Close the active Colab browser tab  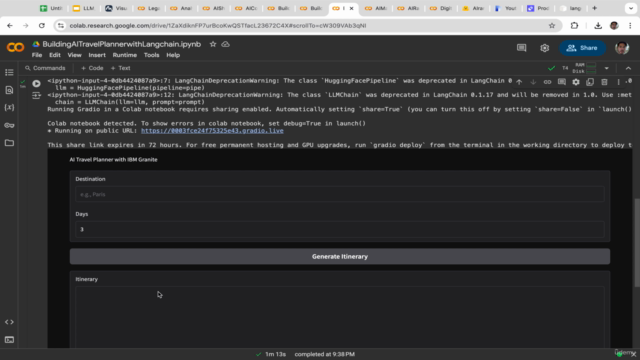pos(351,8)
